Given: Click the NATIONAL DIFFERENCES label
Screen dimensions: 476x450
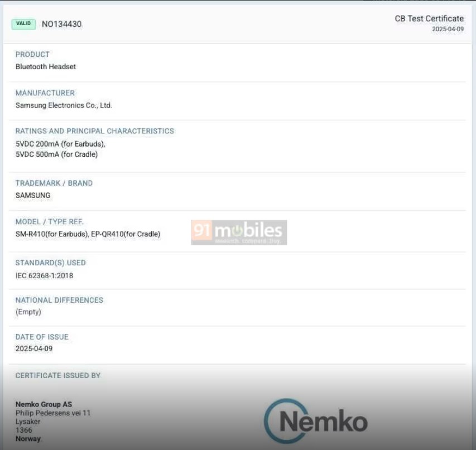Looking at the screenshot, I should [59, 300].
